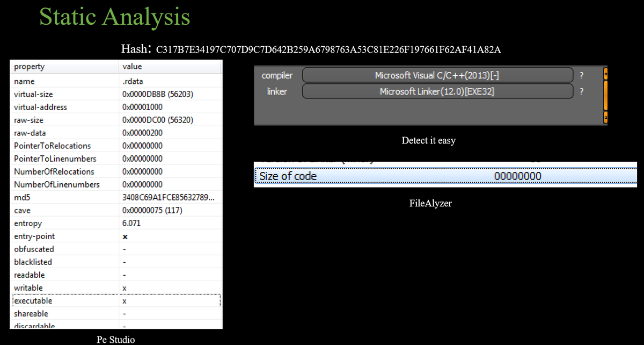This screenshot has height=345, width=644.
Task: Select the virtual-address property row
Action: pyautogui.click(x=116, y=107)
